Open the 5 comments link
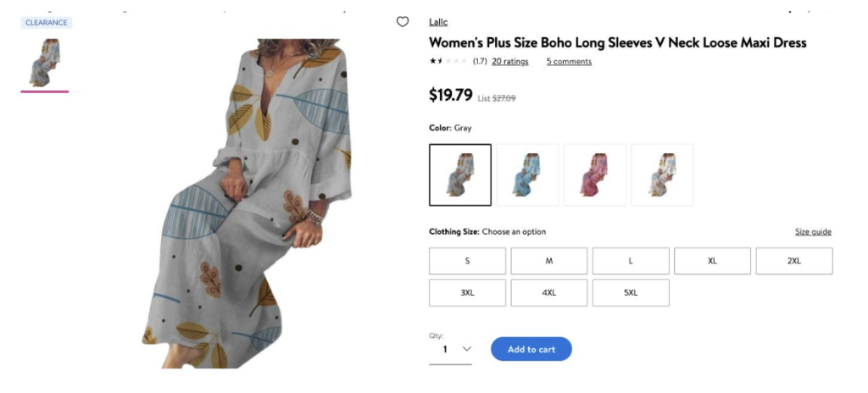The height and width of the screenshot is (393, 868). coord(569,62)
